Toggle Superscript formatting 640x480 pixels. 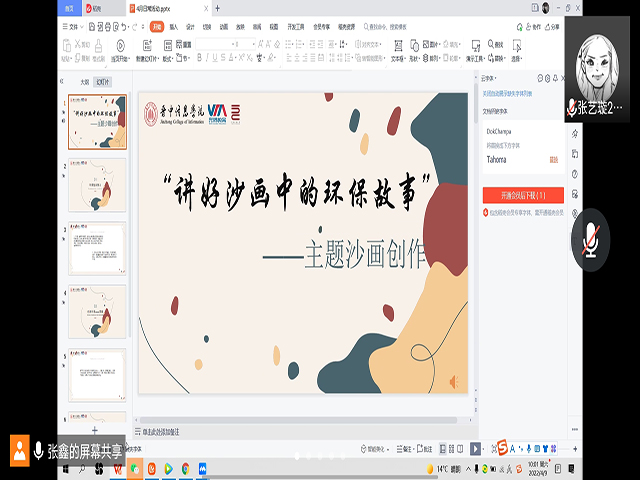click(241, 58)
